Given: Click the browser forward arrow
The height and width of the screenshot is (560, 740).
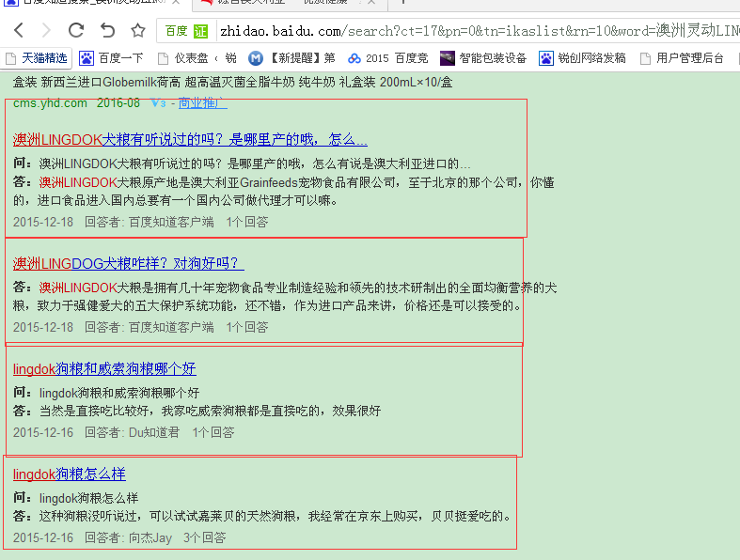Looking at the screenshot, I should tap(46, 30).
